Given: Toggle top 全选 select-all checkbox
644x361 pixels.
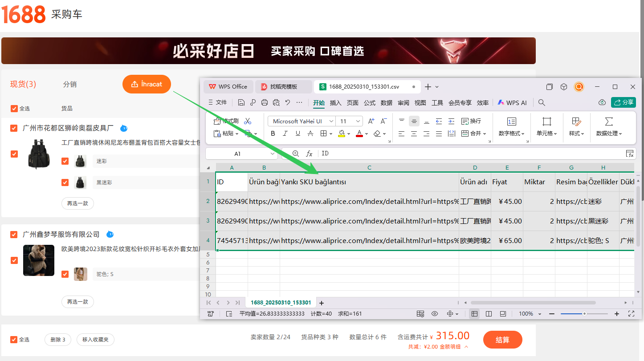Looking at the screenshot, I should (14, 109).
